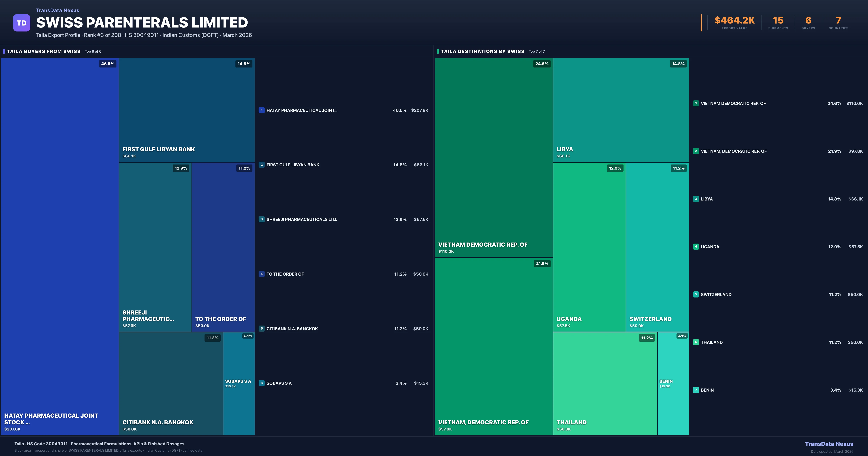868x456 pixels.
Task: Click rank badge 1 beside VIETNAM DEMOCRATIC REP. OF
Action: (x=696, y=104)
